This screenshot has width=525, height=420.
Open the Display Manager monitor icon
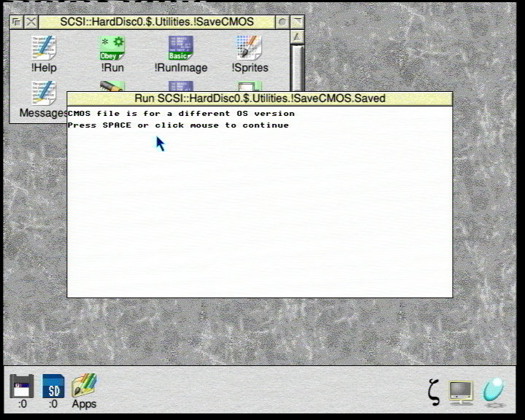click(461, 392)
